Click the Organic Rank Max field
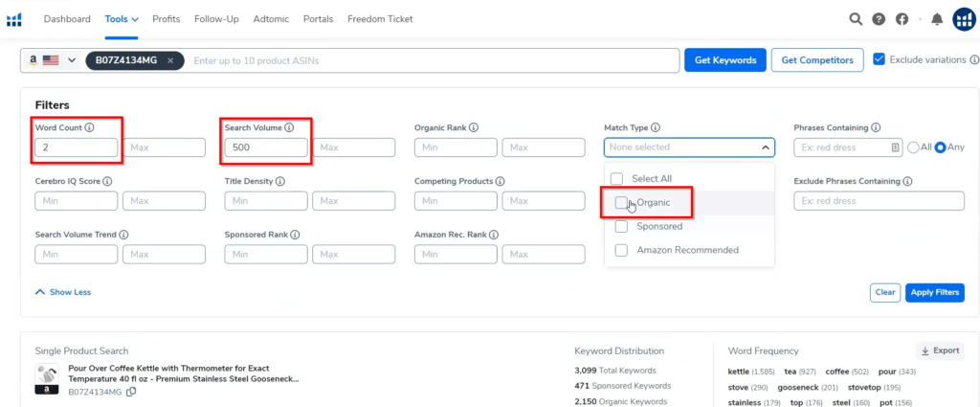980x407 pixels. (x=544, y=147)
